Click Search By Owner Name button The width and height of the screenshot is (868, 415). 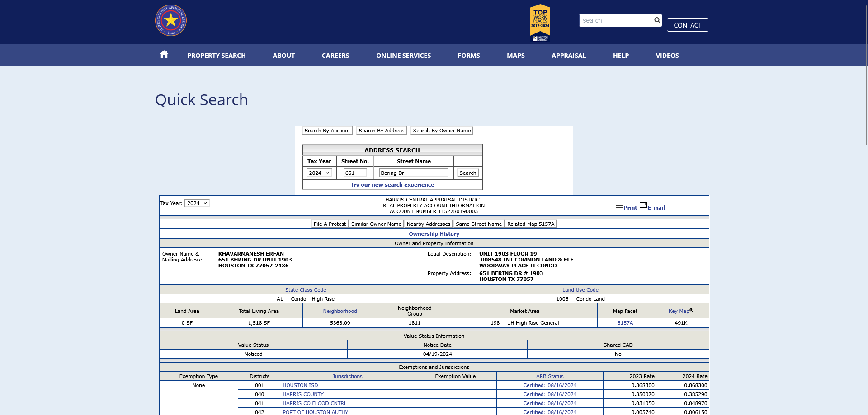pyautogui.click(x=442, y=131)
